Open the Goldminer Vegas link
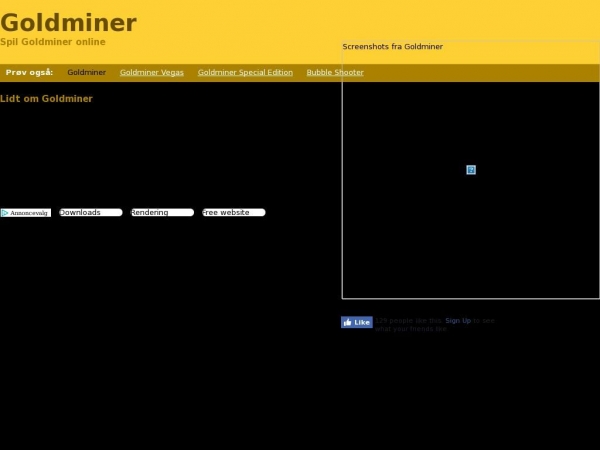The height and width of the screenshot is (450, 600). click(152, 72)
